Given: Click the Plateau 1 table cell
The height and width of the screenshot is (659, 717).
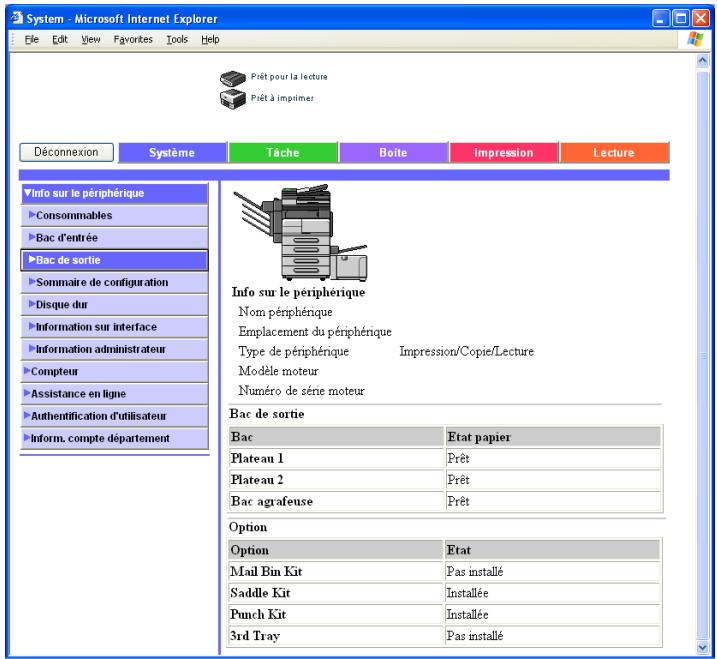Looking at the screenshot, I should [x=336, y=459].
